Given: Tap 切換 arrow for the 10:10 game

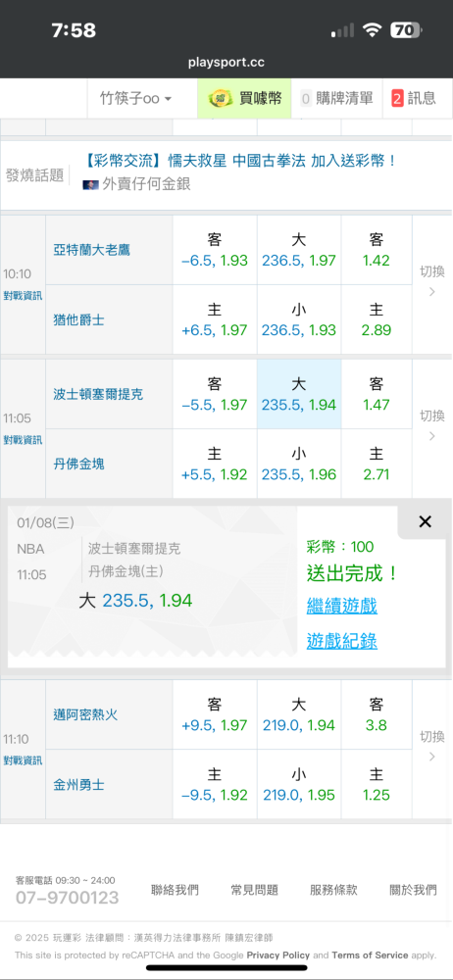Looking at the screenshot, I should click(x=431, y=280).
